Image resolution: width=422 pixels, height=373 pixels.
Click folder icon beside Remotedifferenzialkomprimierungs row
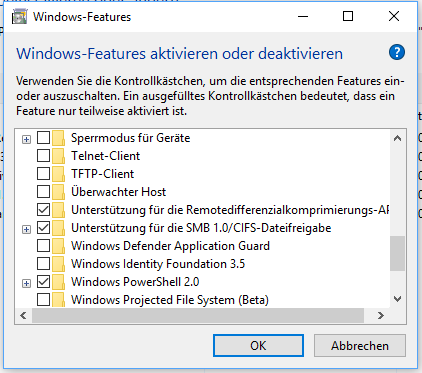58,210
